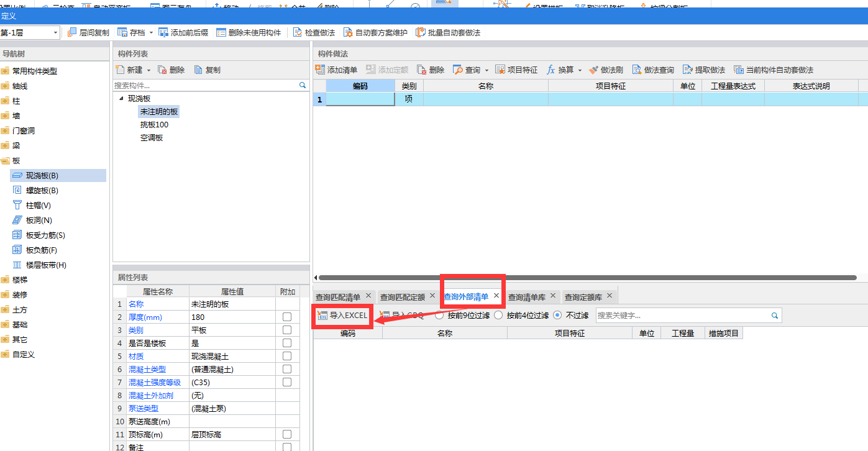Expand 常用构件类型 folder
The image size is (868, 451).
[x=6, y=71]
